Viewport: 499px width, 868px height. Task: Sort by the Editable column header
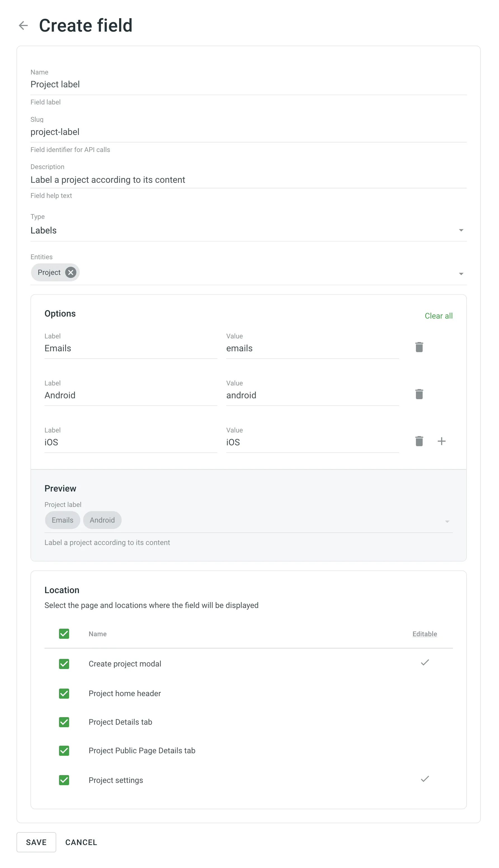tap(424, 634)
